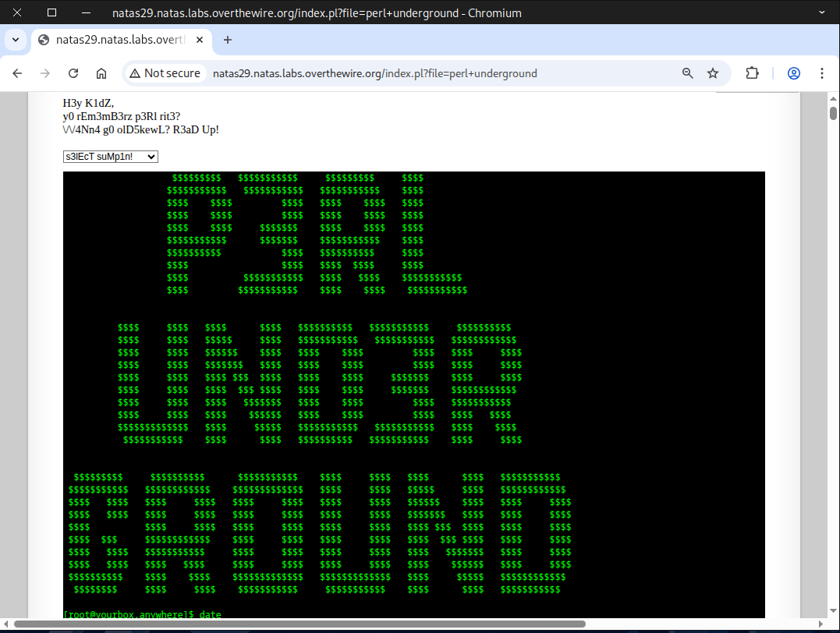Open the s3lEcT suMp1n! dropdown
840x633 pixels.
click(x=111, y=157)
